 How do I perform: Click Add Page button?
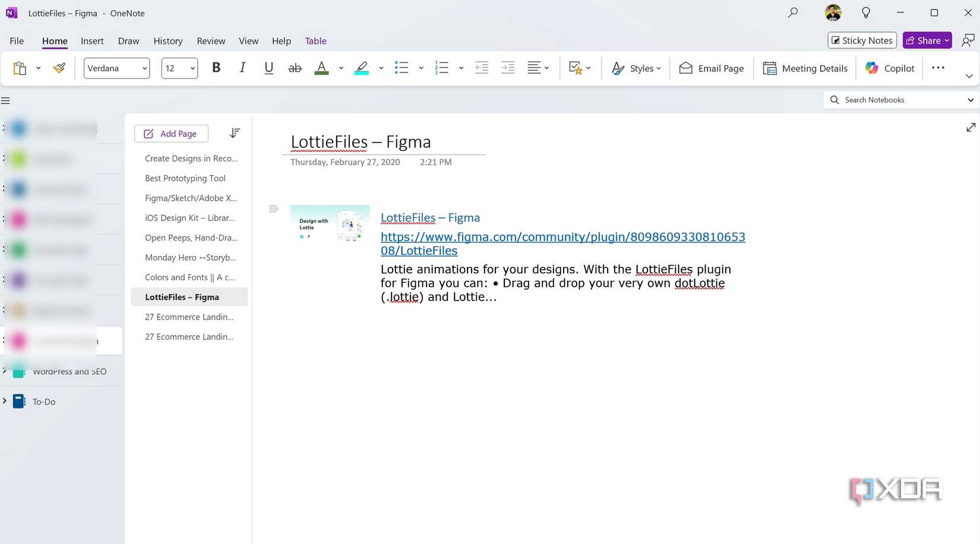(x=171, y=134)
